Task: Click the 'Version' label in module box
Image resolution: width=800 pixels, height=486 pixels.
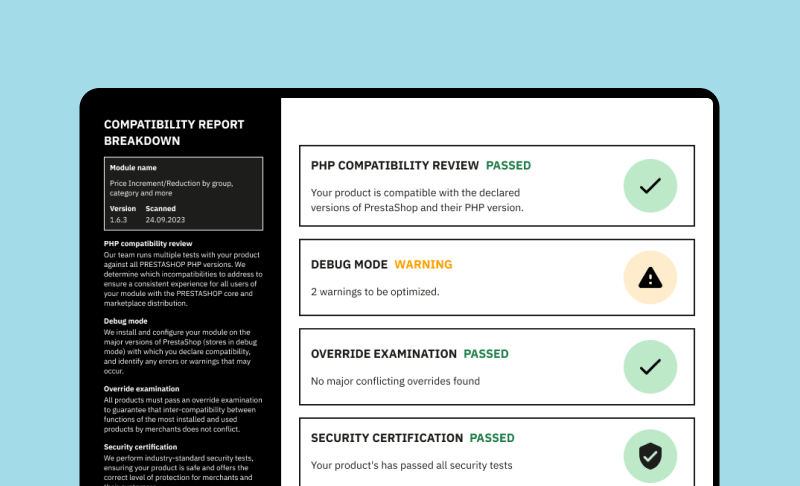Action: pos(122,209)
